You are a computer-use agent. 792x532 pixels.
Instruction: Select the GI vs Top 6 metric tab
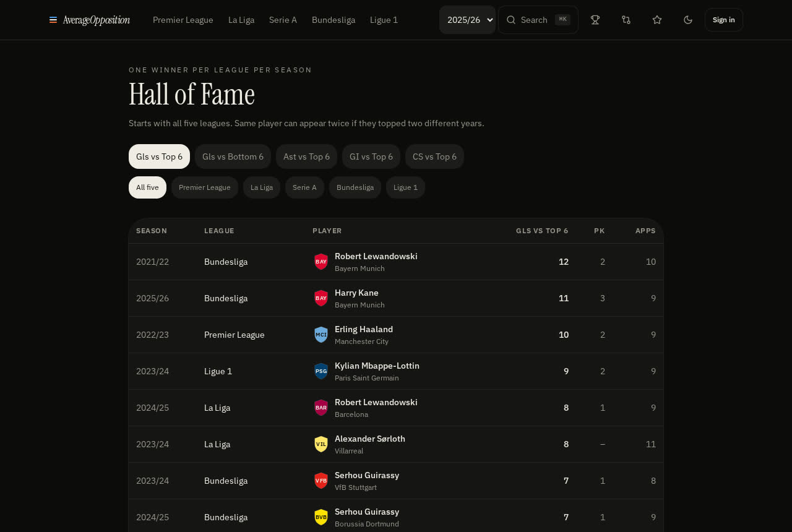(371, 157)
